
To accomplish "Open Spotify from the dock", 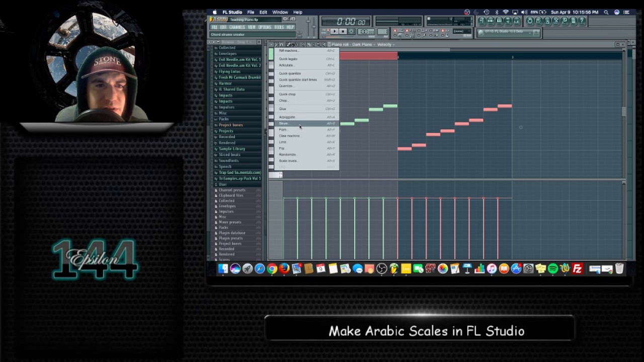I will click(553, 269).
